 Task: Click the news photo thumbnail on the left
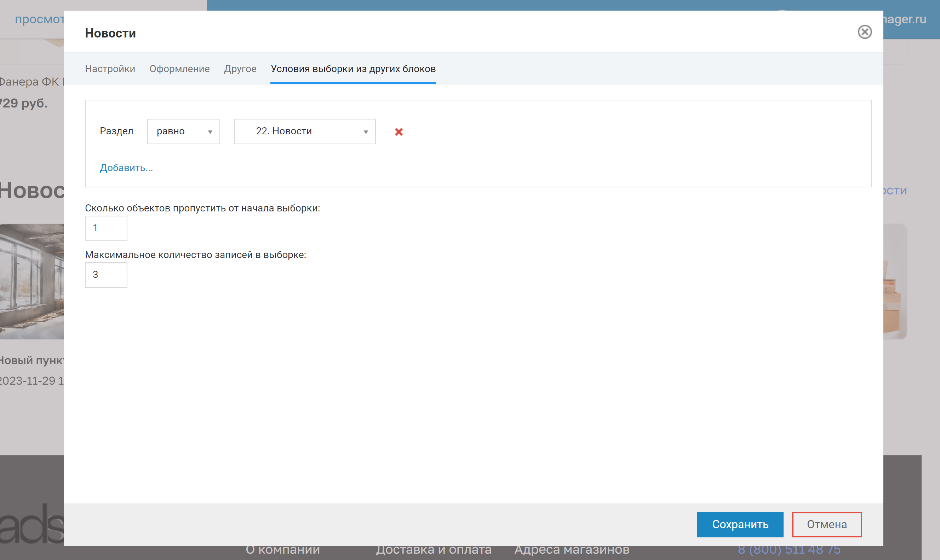pyautogui.click(x=32, y=281)
